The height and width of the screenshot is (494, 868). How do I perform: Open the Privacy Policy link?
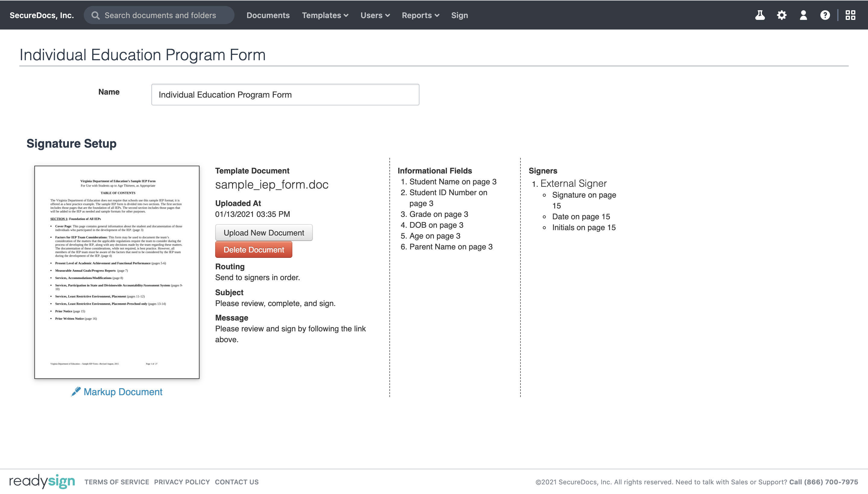182,482
